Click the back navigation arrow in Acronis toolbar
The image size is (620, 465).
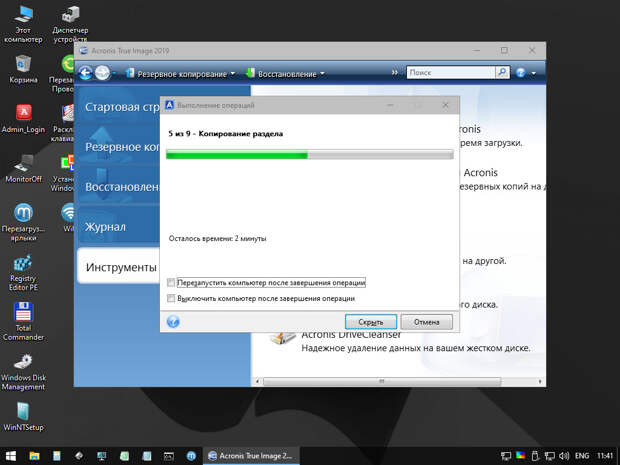click(x=86, y=73)
